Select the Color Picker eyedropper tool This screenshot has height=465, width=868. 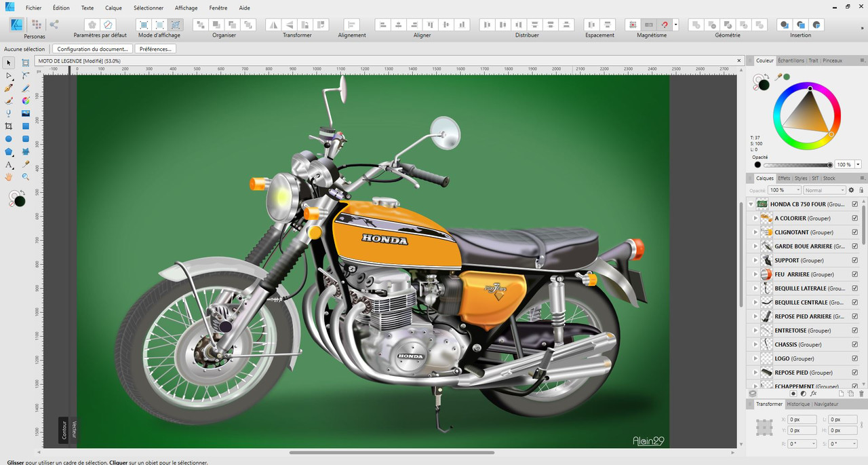26,164
